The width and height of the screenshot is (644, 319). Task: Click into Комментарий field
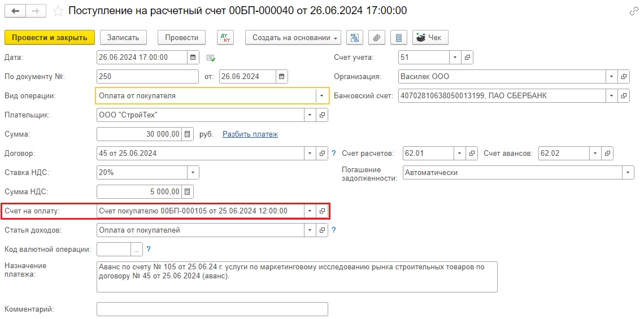212,309
